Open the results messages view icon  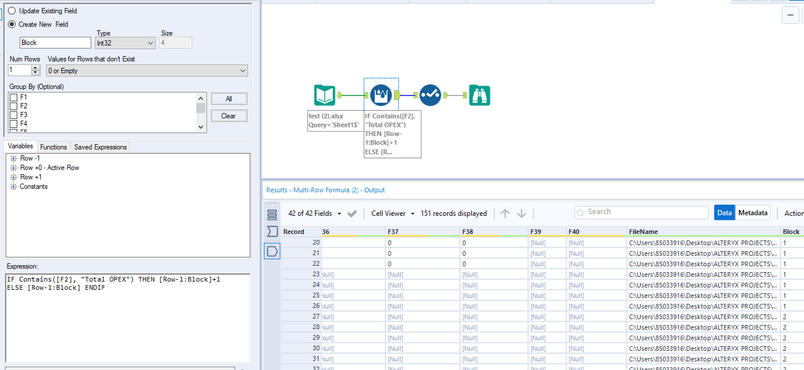tap(272, 215)
